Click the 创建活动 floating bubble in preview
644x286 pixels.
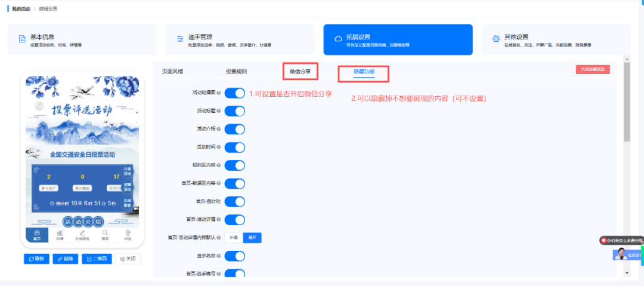tap(128, 187)
